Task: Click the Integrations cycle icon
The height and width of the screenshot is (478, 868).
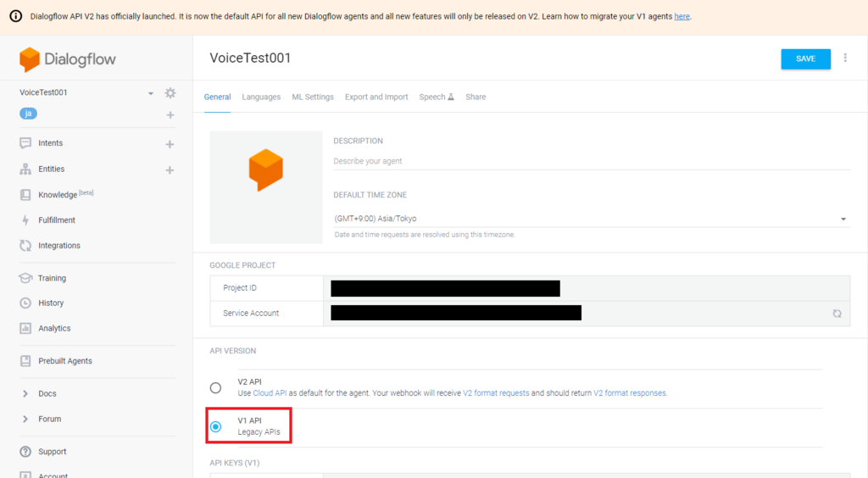Action: (25, 246)
